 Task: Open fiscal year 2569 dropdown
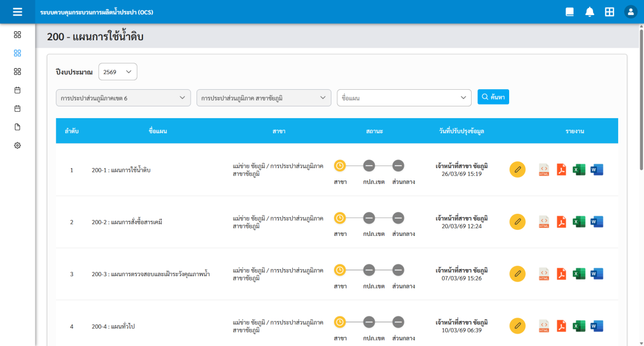(118, 72)
